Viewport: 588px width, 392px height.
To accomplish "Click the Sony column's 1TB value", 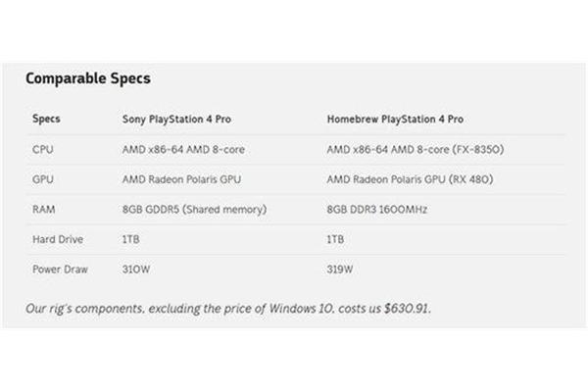I will click(x=131, y=239).
